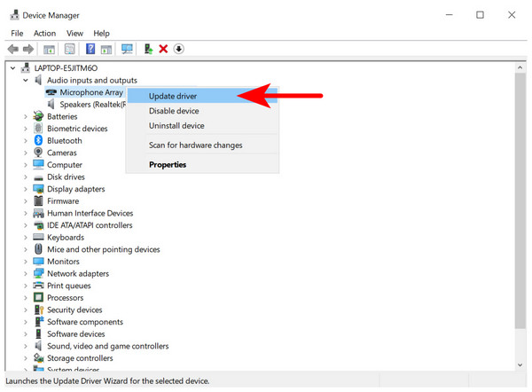Click the Device Manager title bar icon
This screenshot has width=532, height=392.
[x=14, y=15]
